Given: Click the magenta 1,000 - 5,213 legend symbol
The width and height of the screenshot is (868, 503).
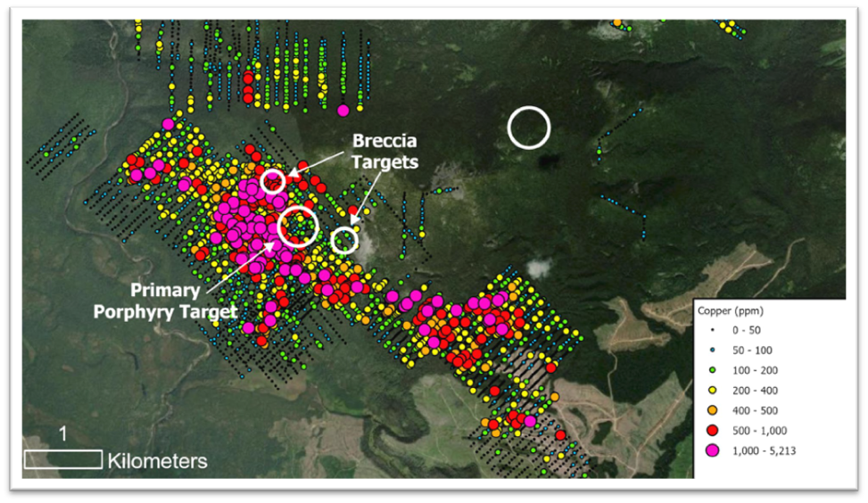Looking at the screenshot, I should (x=712, y=450).
